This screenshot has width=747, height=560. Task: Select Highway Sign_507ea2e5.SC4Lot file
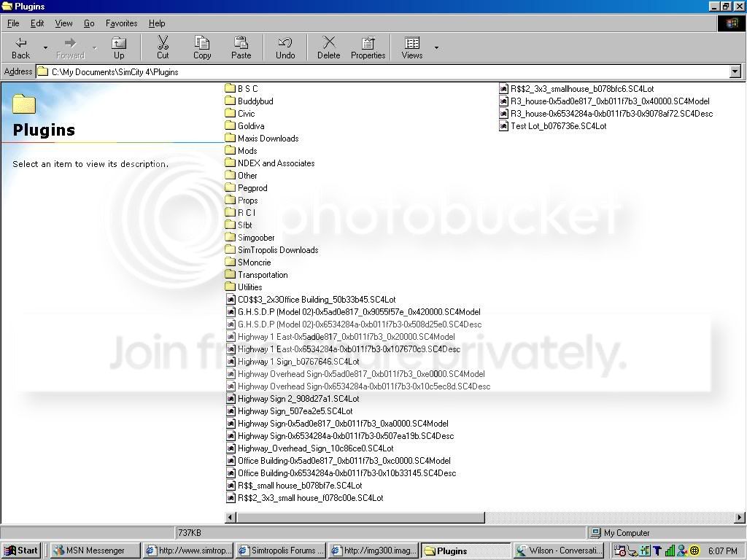click(x=289, y=411)
